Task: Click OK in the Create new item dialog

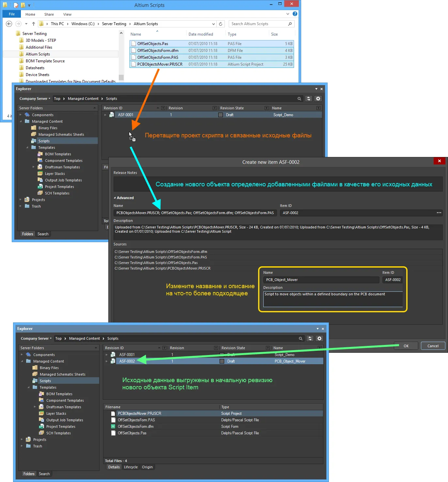Action: (x=406, y=346)
